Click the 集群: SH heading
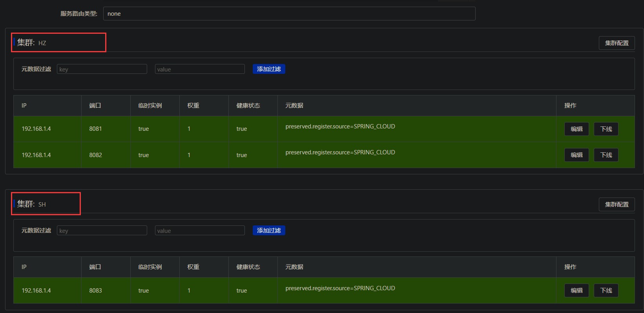 tap(32, 204)
